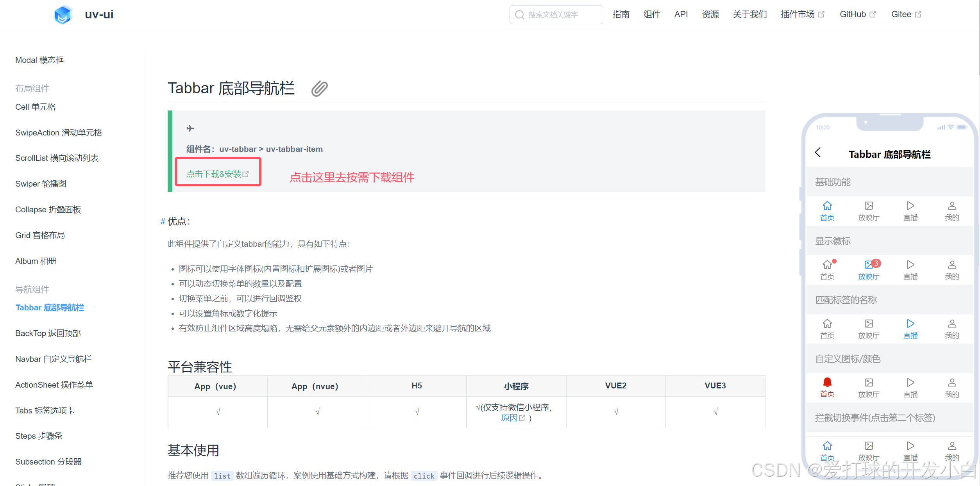Click the airplane icon in info box
This screenshot has width=980, height=486.
tap(190, 128)
